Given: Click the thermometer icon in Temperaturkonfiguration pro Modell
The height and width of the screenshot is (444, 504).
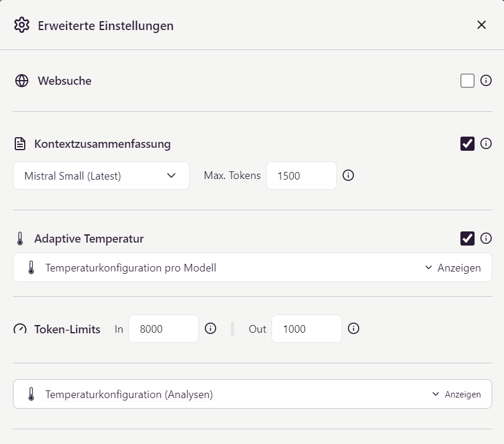Looking at the screenshot, I should [x=31, y=267].
